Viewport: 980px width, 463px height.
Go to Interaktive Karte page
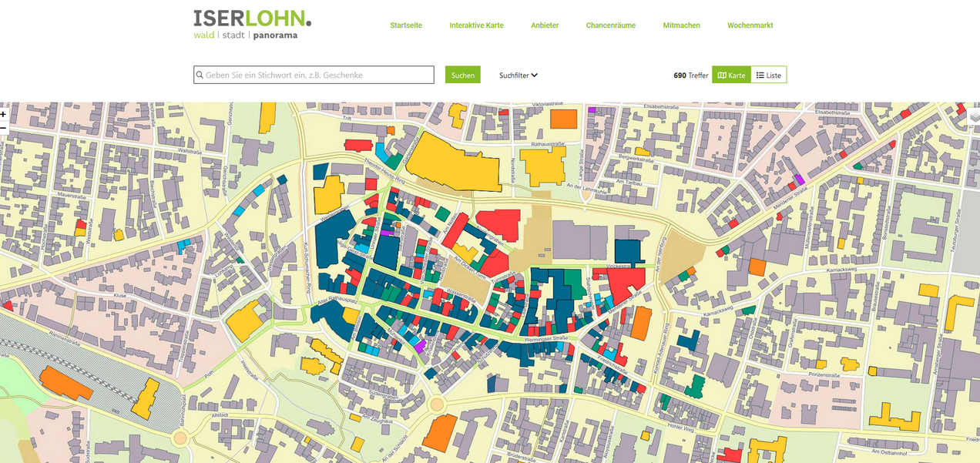coord(476,25)
